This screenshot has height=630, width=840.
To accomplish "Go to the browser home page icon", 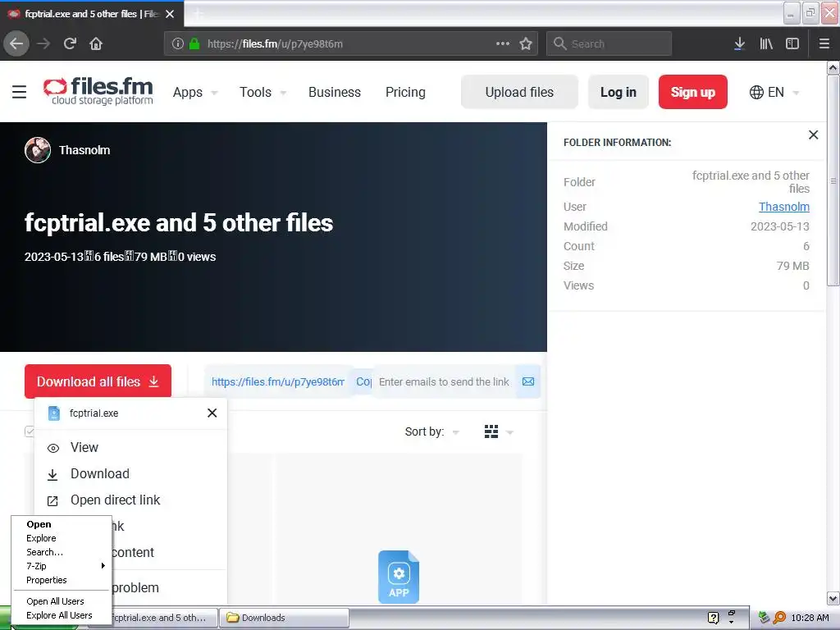I will coord(96,43).
